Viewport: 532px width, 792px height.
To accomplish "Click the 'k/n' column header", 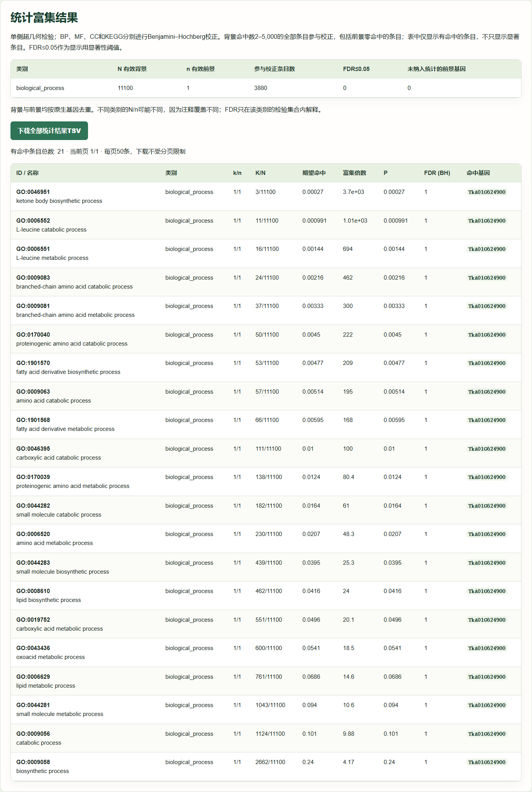I will (237, 173).
